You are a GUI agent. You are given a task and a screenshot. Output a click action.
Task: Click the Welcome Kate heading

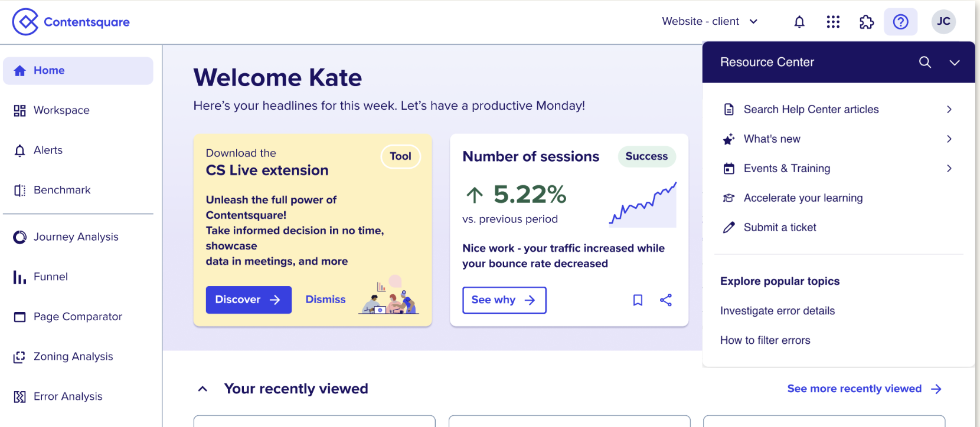[x=277, y=77]
